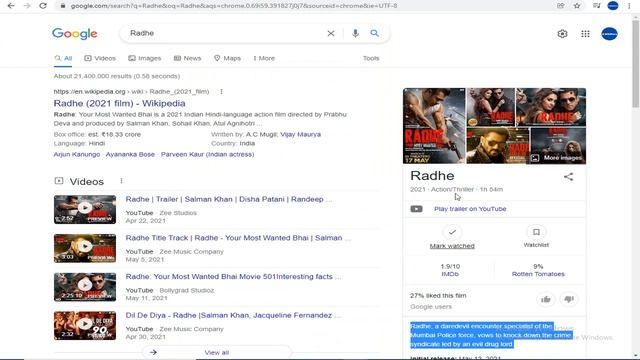Select the All search tab
The image size is (640, 360).
pyautogui.click(x=63, y=58)
